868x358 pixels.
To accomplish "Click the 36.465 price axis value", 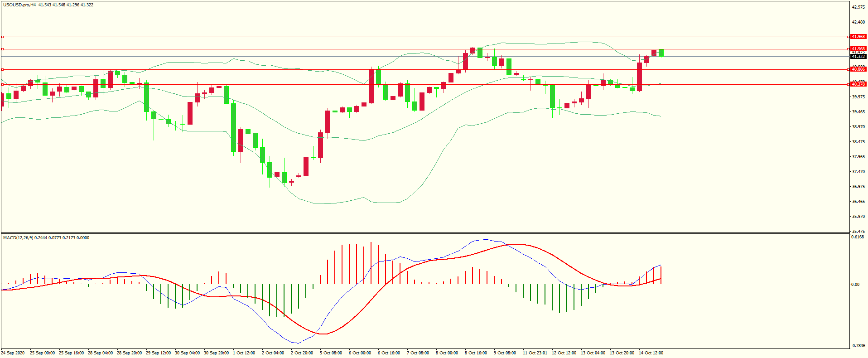I will 858,202.
